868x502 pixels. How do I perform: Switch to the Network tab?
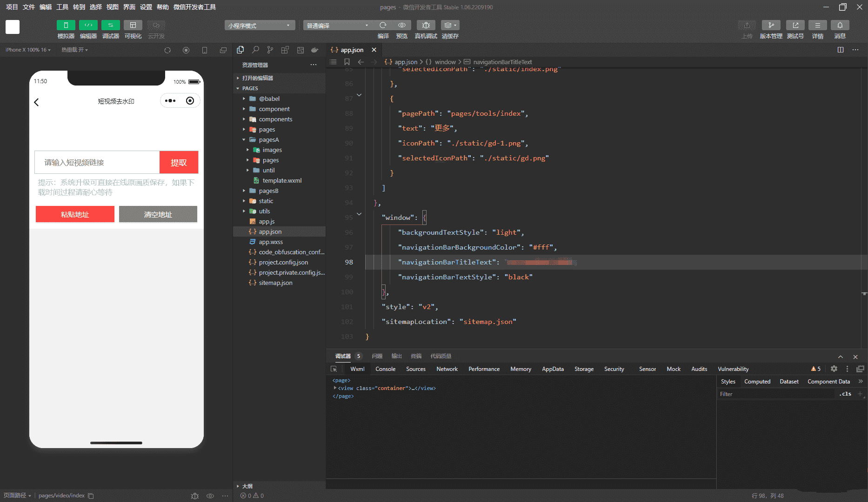click(x=447, y=369)
